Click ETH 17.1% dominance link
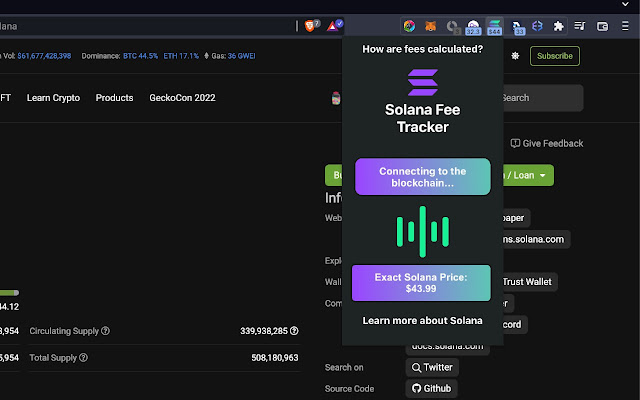 [181, 56]
